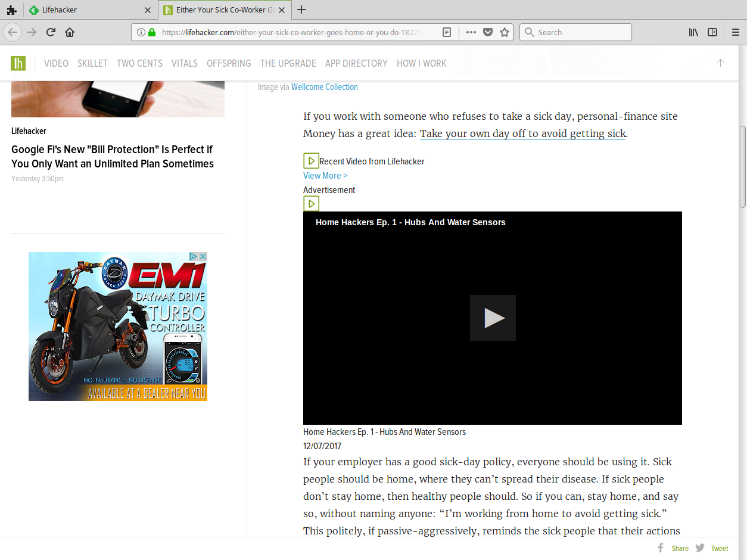747x560 pixels.
Task: Save the article to Pocket
Action: pos(488,32)
